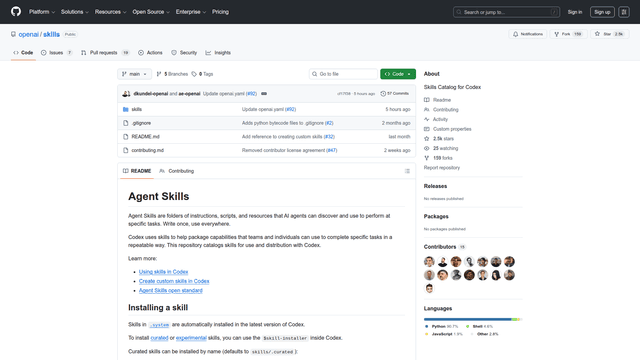The image size is (640, 360).
Task: Open the Using skills in Codex link
Action: 163,272
